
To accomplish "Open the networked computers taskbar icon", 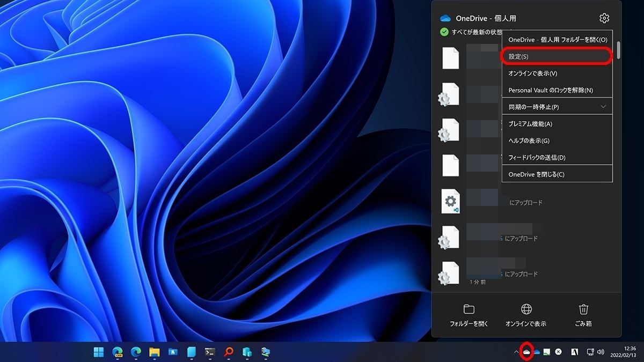I will [266, 352].
